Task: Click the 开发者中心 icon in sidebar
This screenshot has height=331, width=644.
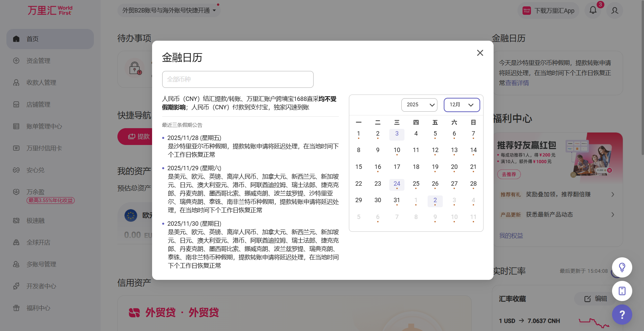Action: pyautogui.click(x=16, y=286)
